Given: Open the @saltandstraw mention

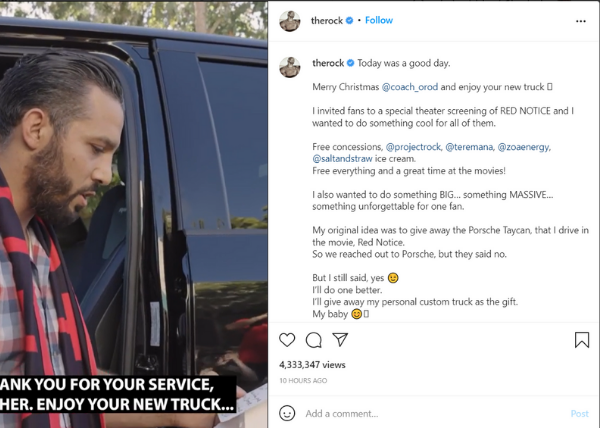Looking at the screenshot, I should (x=342, y=159).
